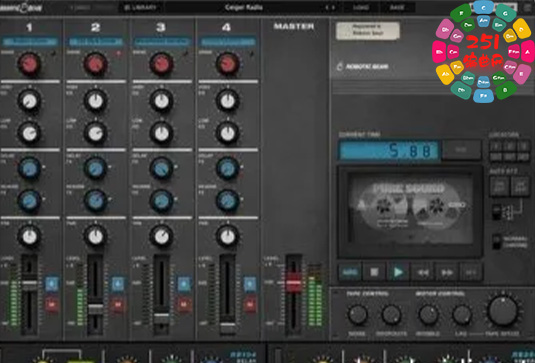Screen dimensions: 535x363
Task: Click channel 1 red drive knob
Action: pyautogui.click(x=29, y=64)
